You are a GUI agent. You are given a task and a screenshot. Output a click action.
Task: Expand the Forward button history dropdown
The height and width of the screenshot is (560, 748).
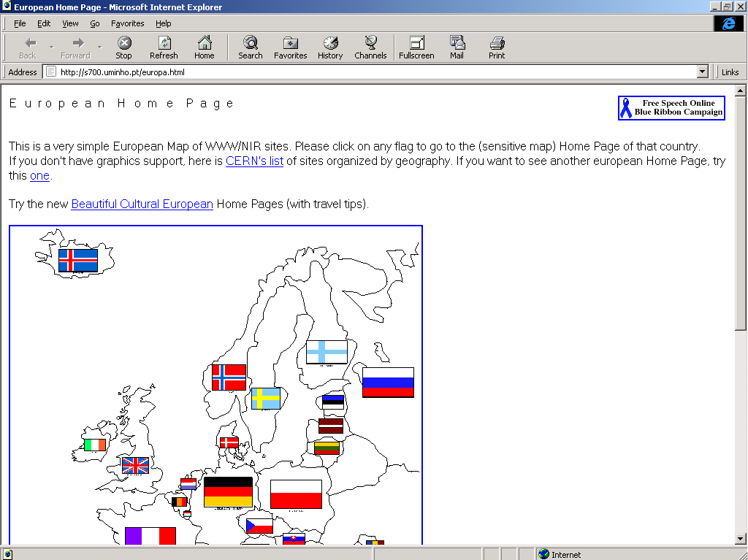(x=99, y=47)
